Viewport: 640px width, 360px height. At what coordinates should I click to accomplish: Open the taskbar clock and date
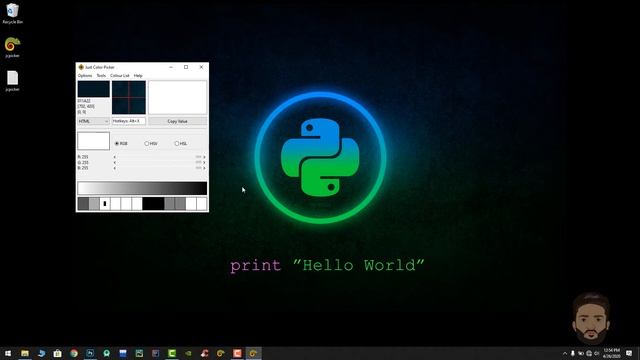[x=611, y=353]
